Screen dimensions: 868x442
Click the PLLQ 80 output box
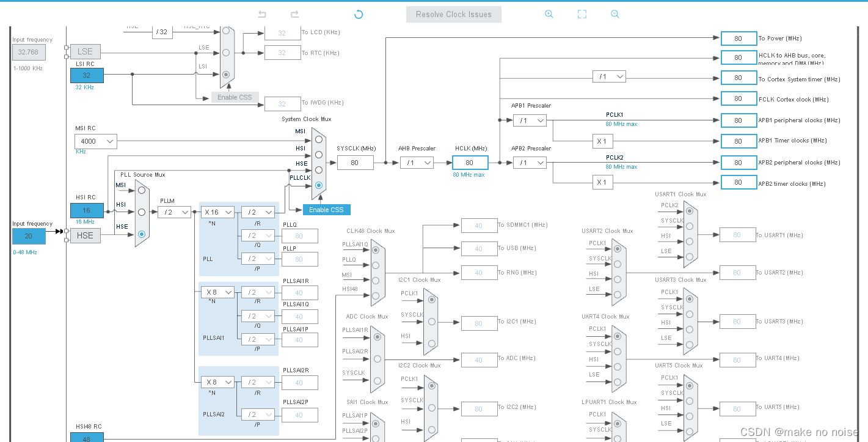click(x=299, y=236)
